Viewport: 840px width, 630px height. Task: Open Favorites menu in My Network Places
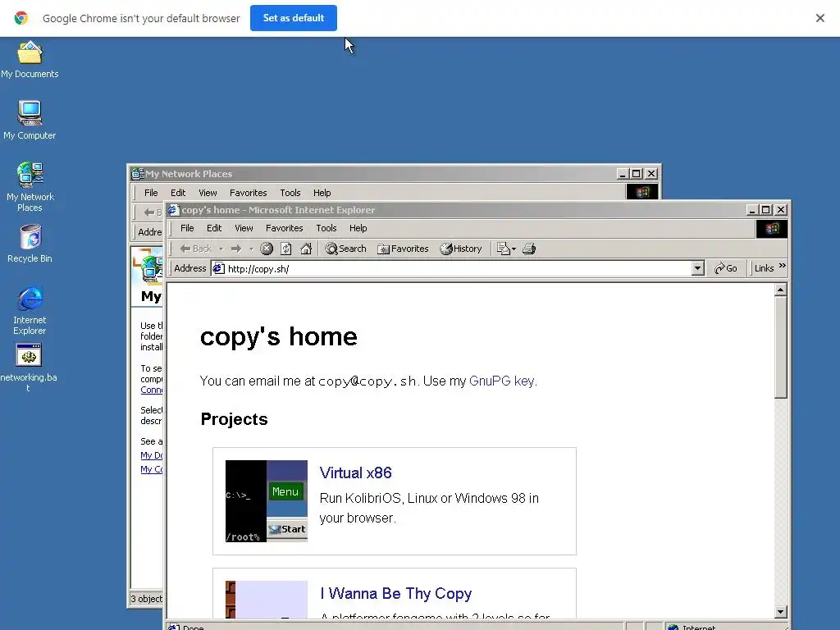pyautogui.click(x=248, y=193)
